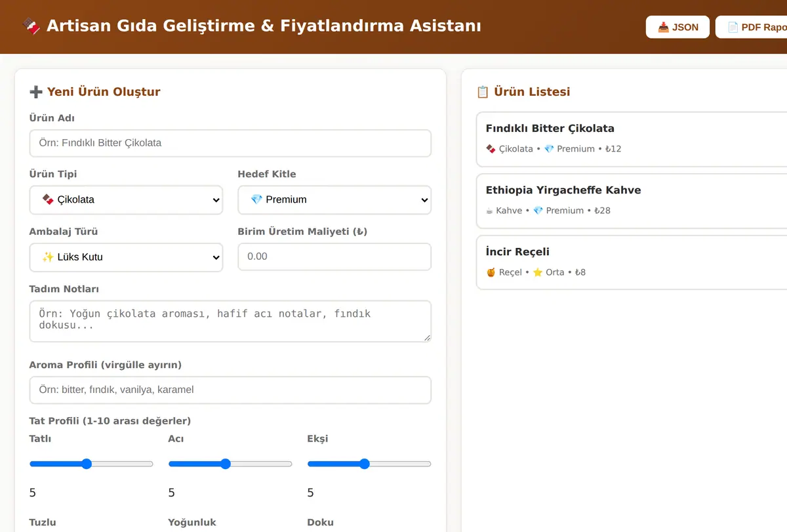
Task: Click the 'Reçel • Orta • ₺8' details line
Action: tap(536, 272)
